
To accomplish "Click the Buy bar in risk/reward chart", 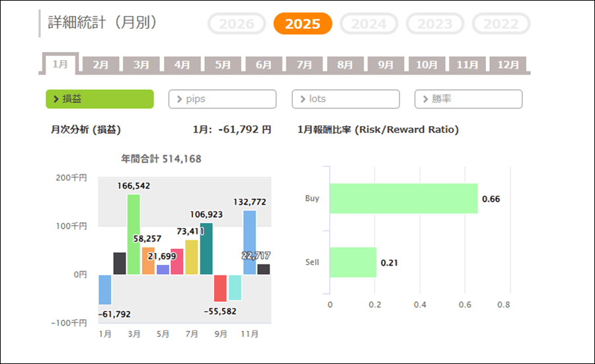I will coord(403,199).
